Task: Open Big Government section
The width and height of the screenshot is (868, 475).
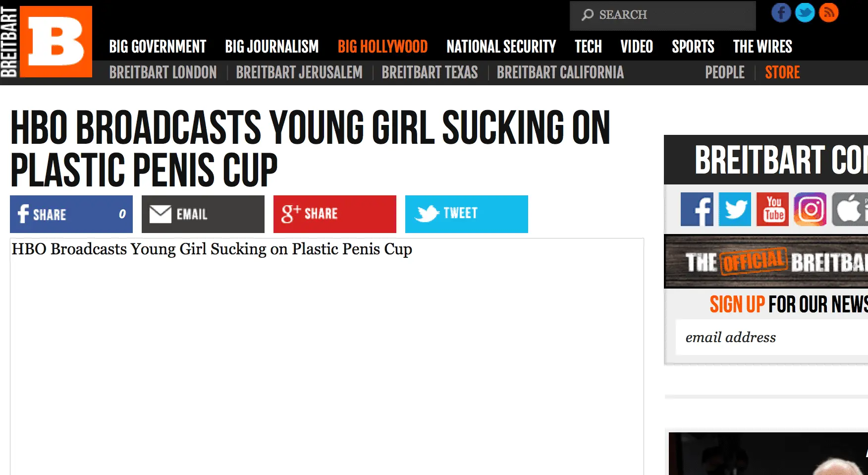Action: pos(158,47)
